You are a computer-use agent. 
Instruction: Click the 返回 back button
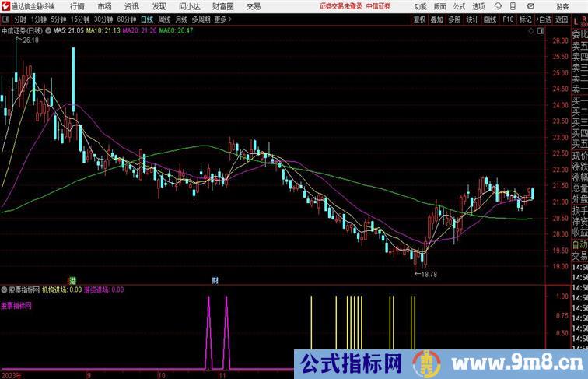tap(562, 19)
